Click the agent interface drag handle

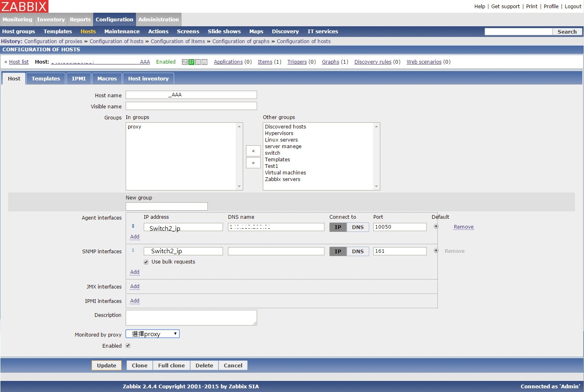133,226
